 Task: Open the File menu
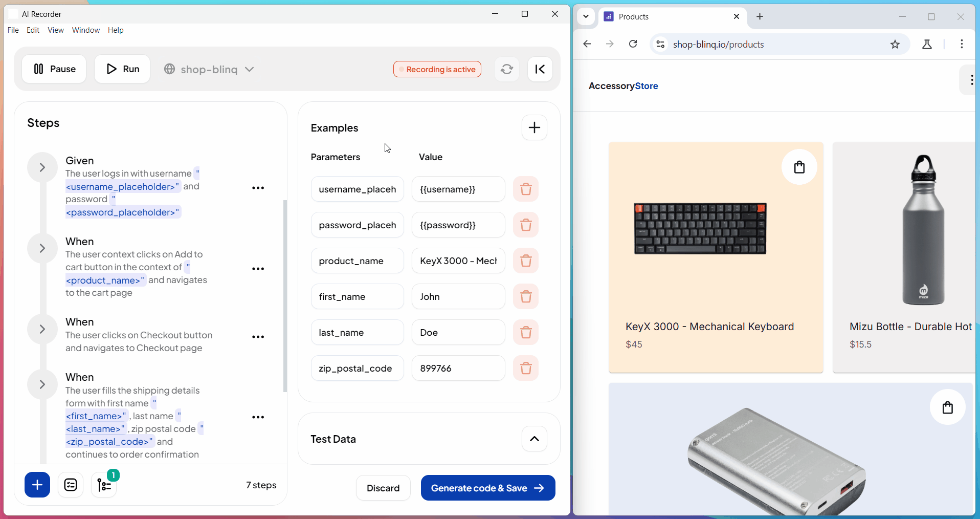click(13, 30)
